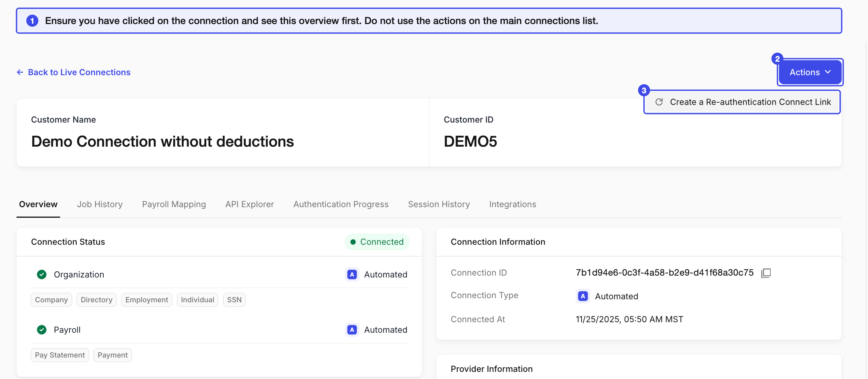Open the Integrations tab
This screenshot has height=379, width=868.
pyautogui.click(x=513, y=204)
